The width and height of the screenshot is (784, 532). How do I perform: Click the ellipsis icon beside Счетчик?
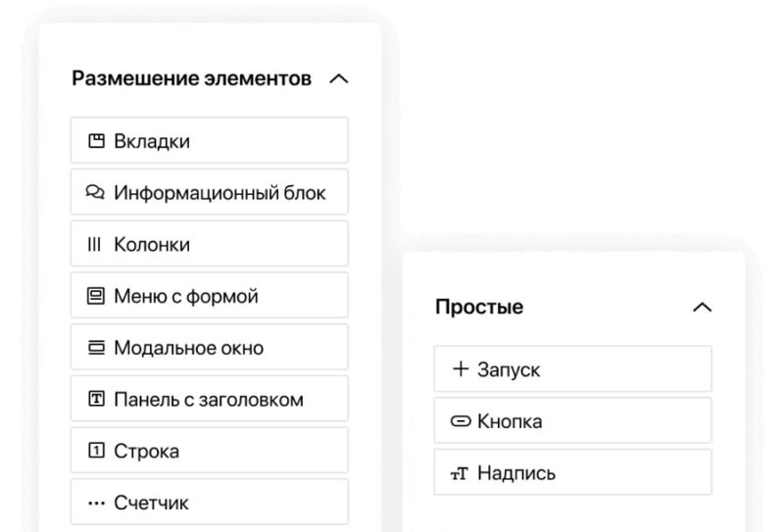click(95, 504)
